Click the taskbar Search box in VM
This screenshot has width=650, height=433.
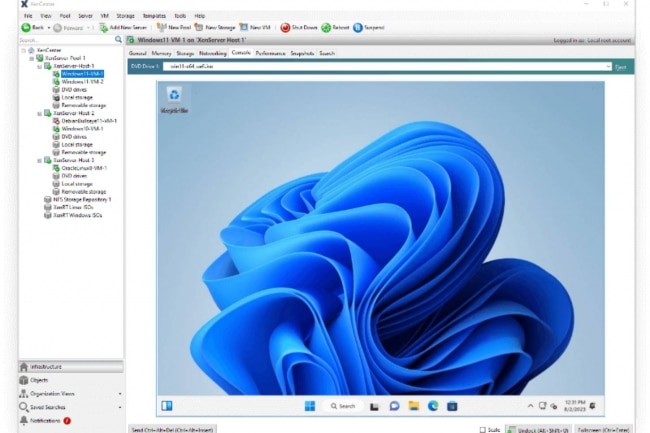(343, 406)
